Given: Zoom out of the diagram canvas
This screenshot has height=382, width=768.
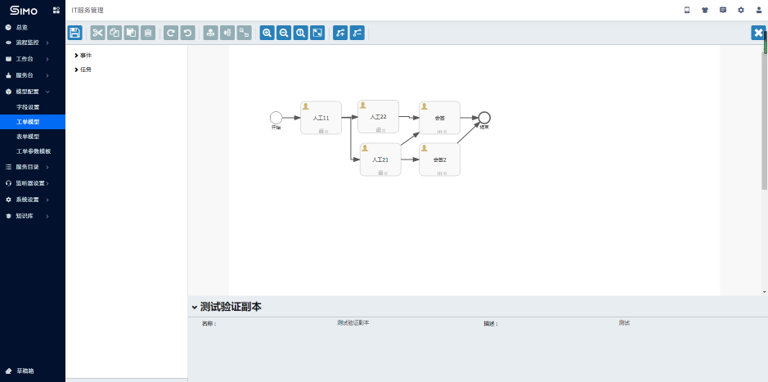Looking at the screenshot, I should (284, 33).
